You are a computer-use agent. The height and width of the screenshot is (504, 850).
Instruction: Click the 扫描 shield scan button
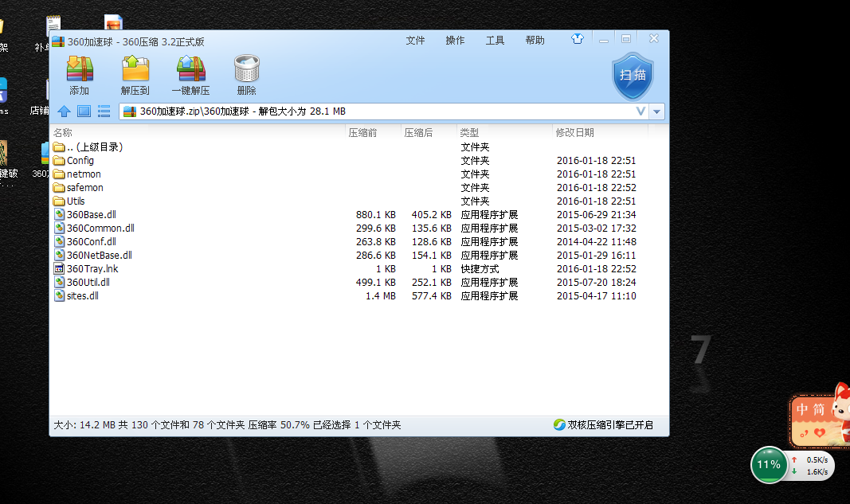coord(633,76)
